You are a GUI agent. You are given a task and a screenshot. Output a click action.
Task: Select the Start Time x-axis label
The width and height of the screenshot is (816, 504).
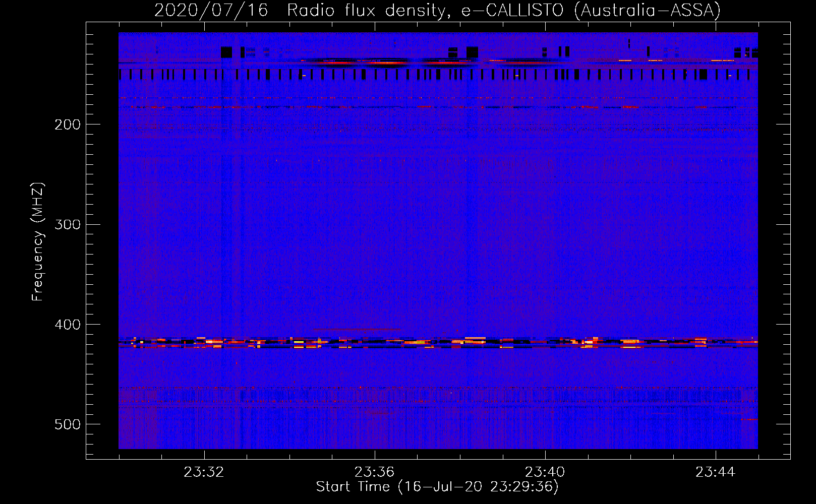coord(353,487)
